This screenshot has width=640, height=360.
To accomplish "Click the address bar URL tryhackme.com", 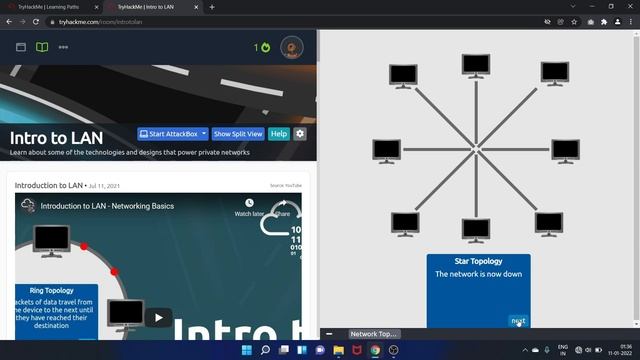I will (100, 22).
